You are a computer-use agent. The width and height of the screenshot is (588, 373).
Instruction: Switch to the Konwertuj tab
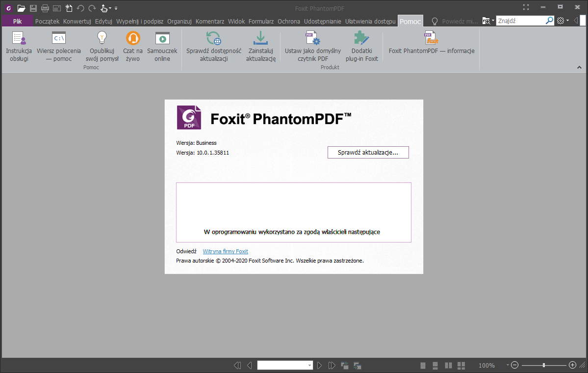click(77, 22)
